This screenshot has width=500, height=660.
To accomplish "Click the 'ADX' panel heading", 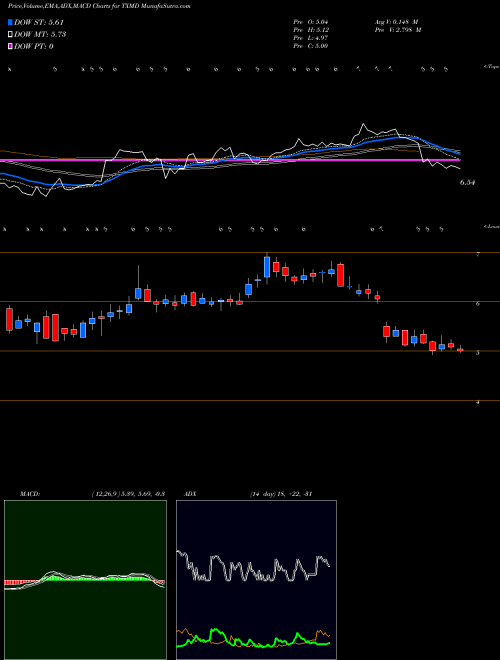I will pos(190,494).
